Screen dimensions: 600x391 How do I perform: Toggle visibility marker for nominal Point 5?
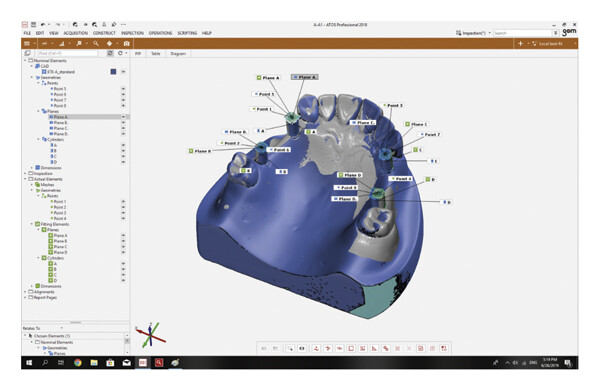pos(123,89)
